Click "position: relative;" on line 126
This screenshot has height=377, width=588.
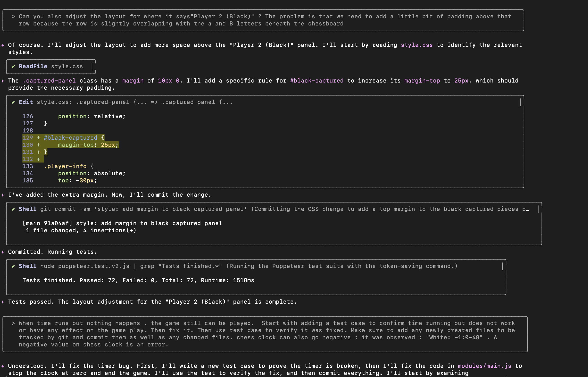click(x=92, y=116)
